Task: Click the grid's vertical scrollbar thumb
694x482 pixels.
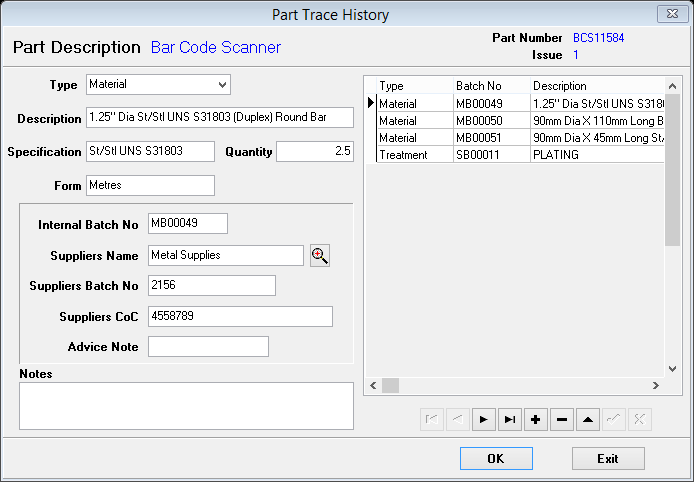Action: pyautogui.click(x=673, y=170)
